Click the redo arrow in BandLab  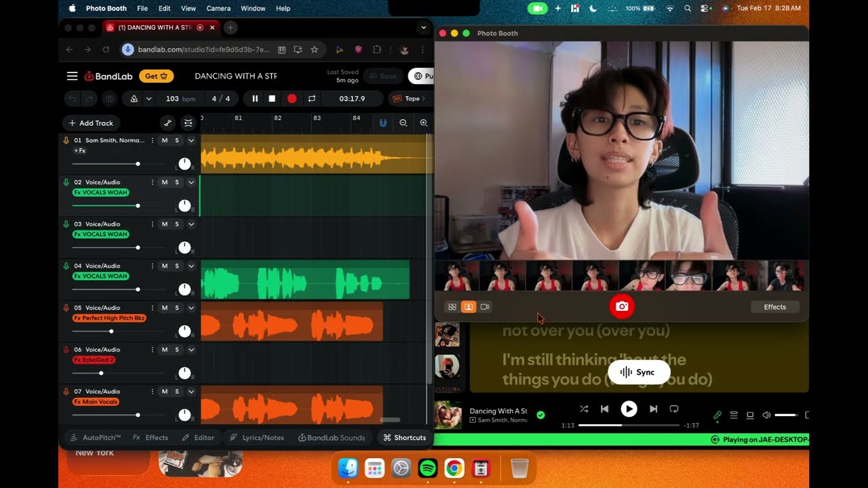pos(90,99)
